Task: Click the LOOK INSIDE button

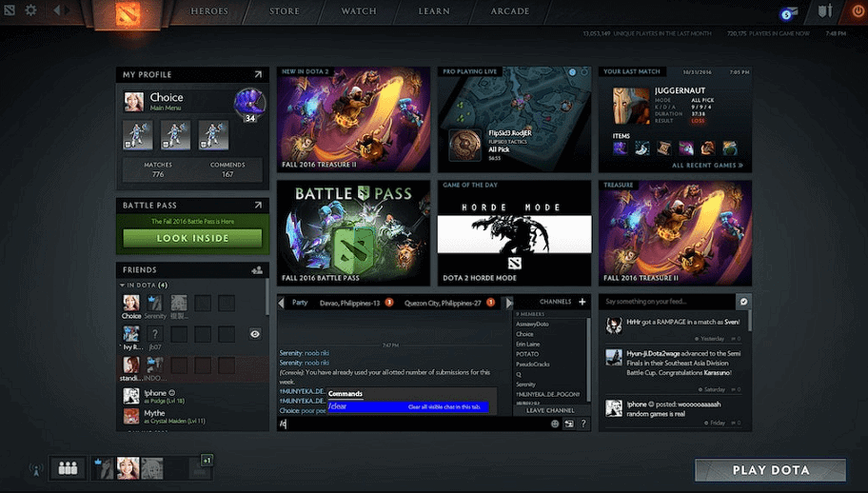Action: tap(192, 239)
